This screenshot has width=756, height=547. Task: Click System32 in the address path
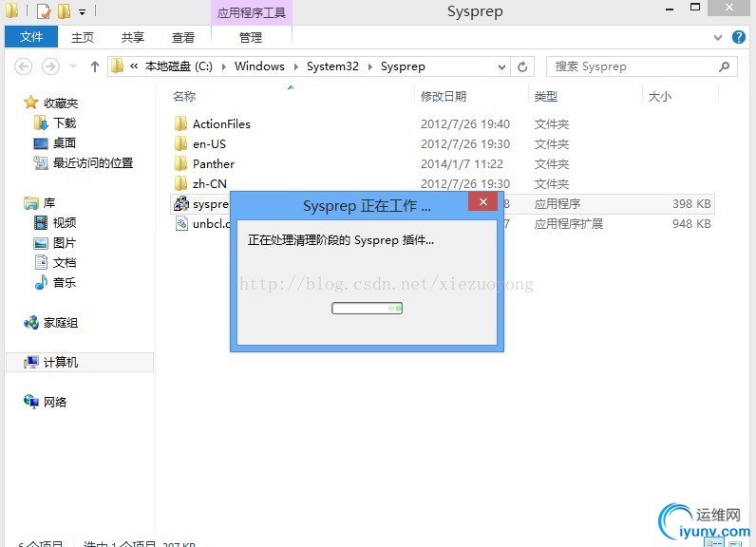tap(332, 66)
